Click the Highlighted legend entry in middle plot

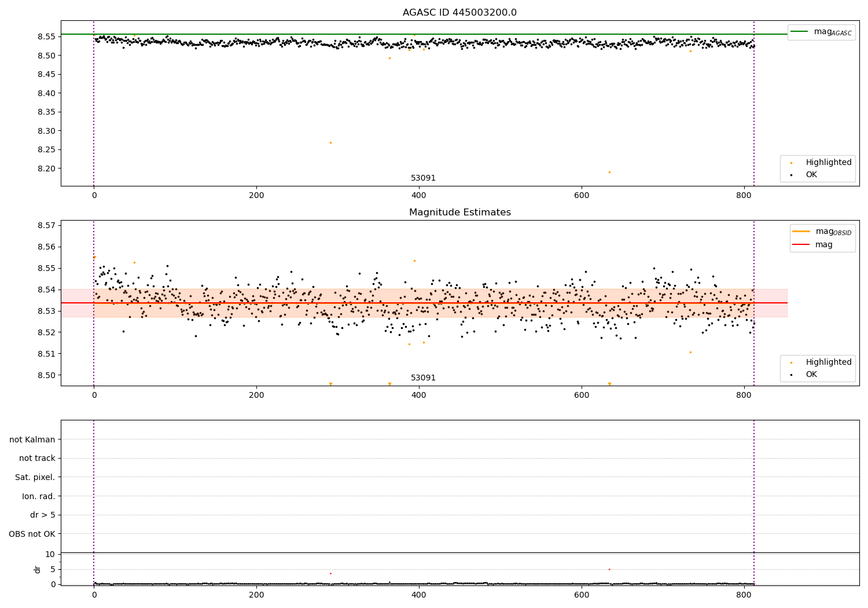821,362
